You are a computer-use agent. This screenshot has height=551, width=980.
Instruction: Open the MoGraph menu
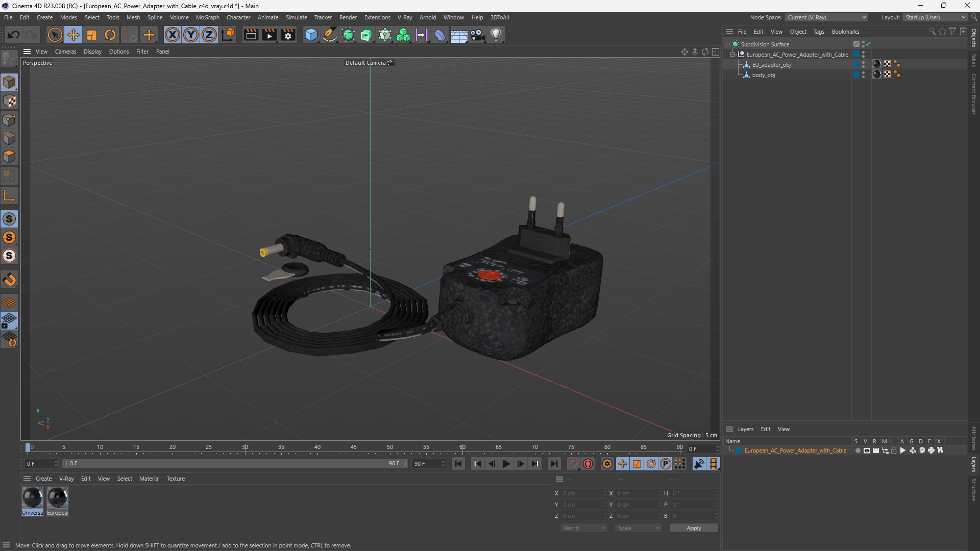[207, 17]
